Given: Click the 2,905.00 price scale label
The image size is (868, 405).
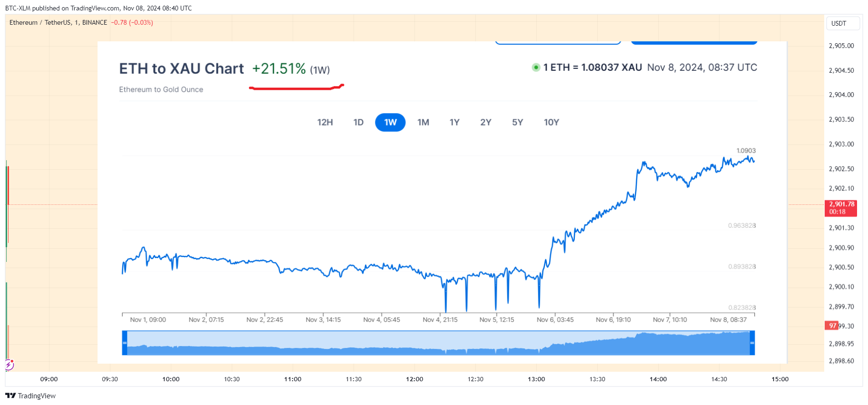Looking at the screenshot, I should [841, 46].
